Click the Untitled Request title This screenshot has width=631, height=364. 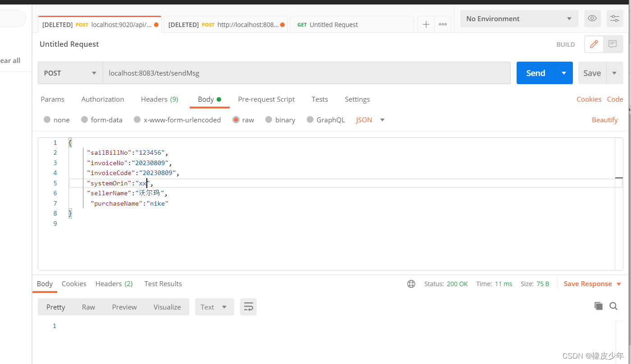click(69, 44)
